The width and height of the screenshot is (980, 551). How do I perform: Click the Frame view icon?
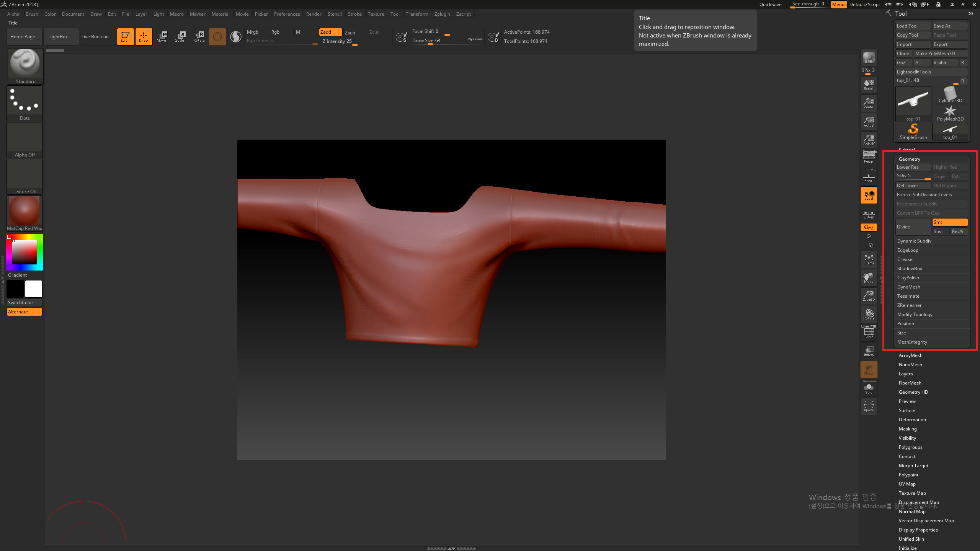[869, 259]
